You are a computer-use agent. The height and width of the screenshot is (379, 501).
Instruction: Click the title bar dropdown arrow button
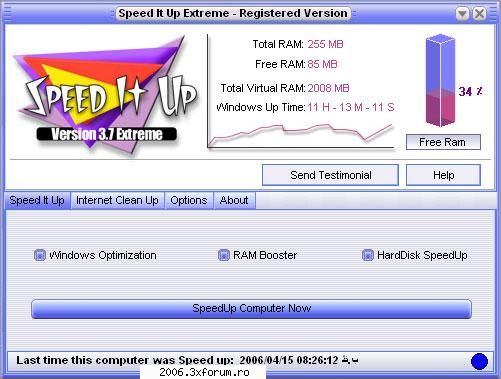pos(462,14)
